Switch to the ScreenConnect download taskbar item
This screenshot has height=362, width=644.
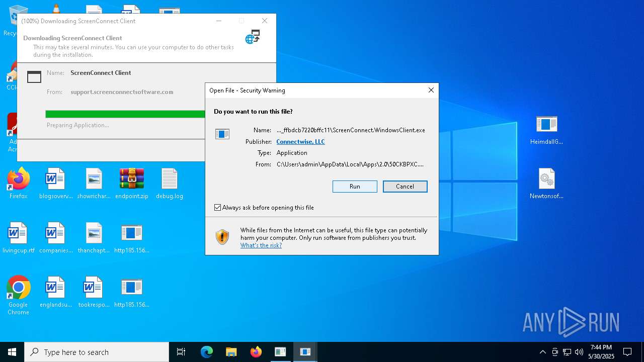(280, 352)
